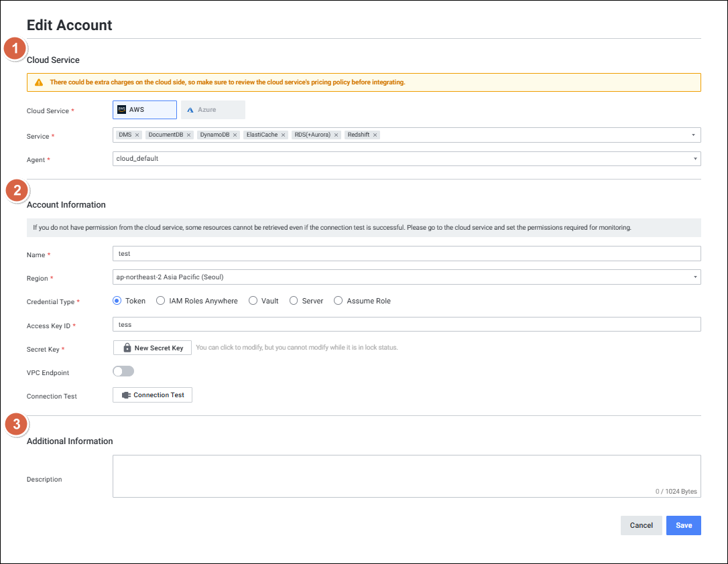Select Azure as the cloud service
Screen dimensions: 728x564
(213, 110)
